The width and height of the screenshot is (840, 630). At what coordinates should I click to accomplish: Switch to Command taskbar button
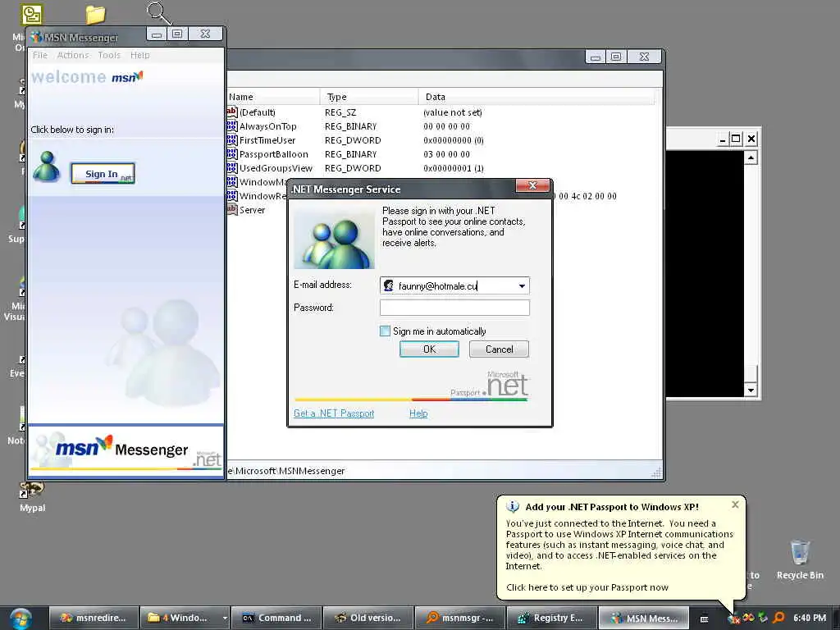[276, 618]
